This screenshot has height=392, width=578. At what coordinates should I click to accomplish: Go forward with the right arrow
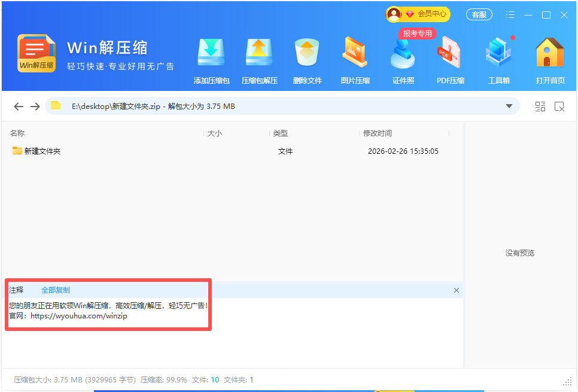[x=35, y=107]
